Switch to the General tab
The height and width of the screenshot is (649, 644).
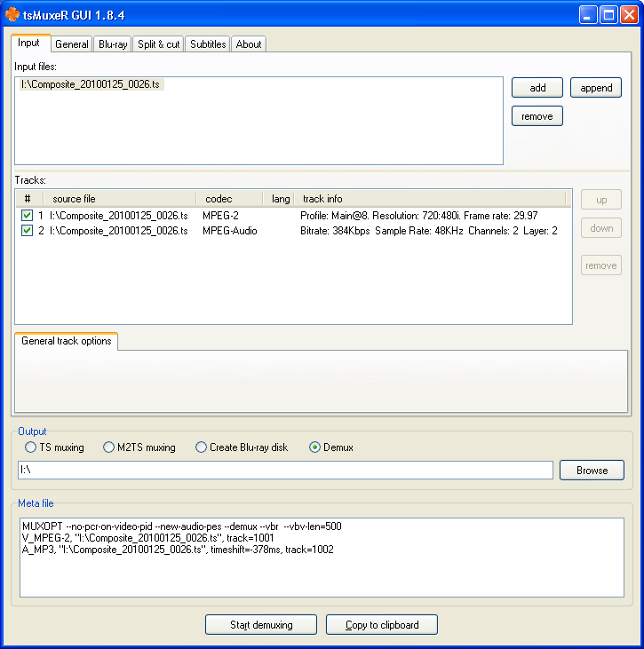coord(72,44)
